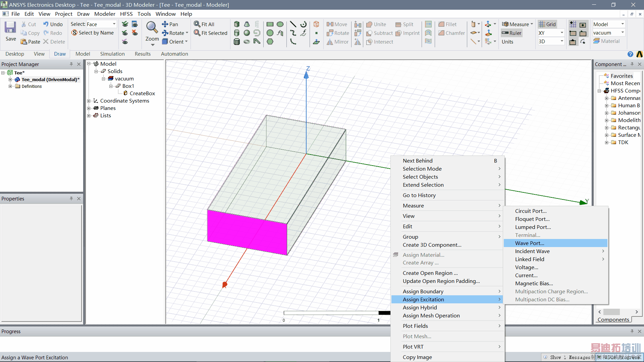Click the magenta selected box face
The width and height of the screenshot is (644, 362).
click(x=247, y=232)
